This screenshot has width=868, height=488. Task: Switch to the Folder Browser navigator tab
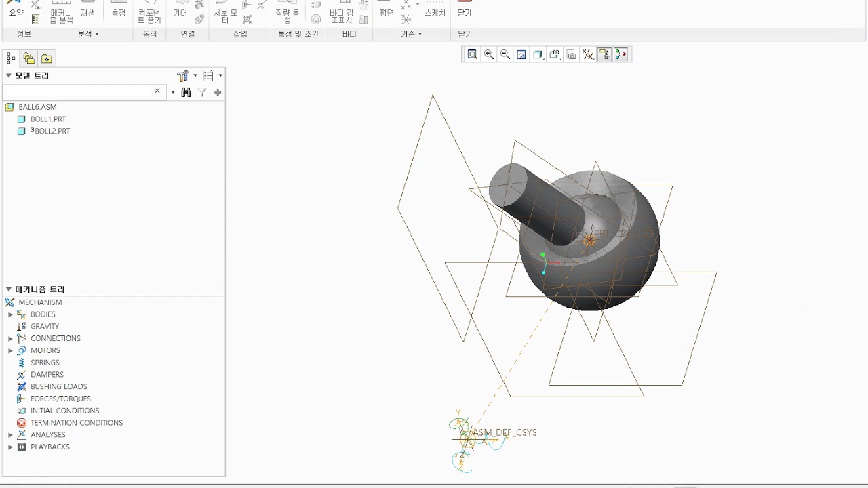tap(28, 58)
